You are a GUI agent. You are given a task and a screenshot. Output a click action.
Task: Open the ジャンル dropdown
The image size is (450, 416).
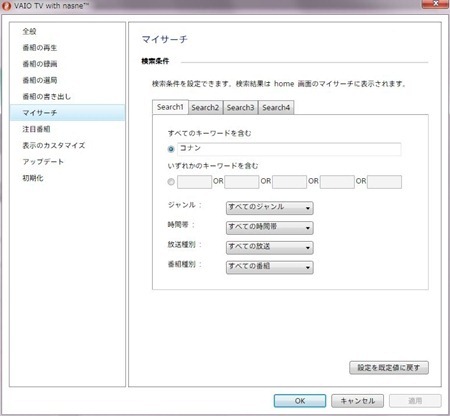click(x=270, y=208)
